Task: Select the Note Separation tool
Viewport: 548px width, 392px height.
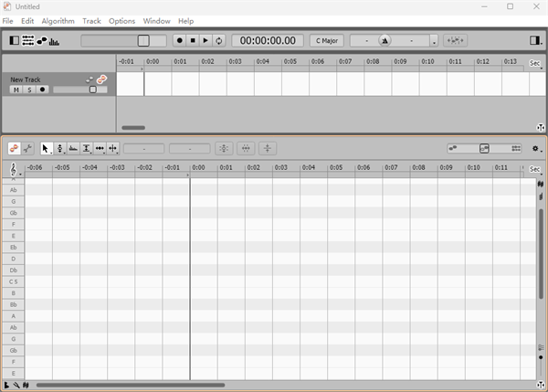Action: coord(113,149)
